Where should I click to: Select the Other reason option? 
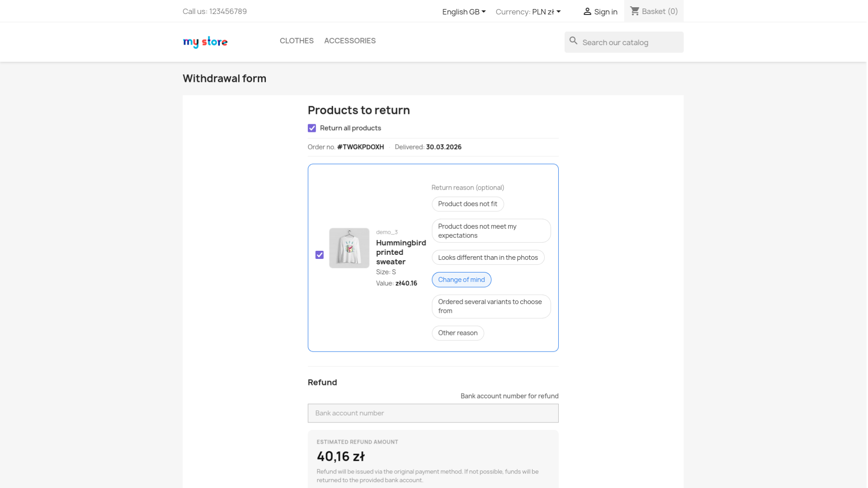(x=458, y=333)
